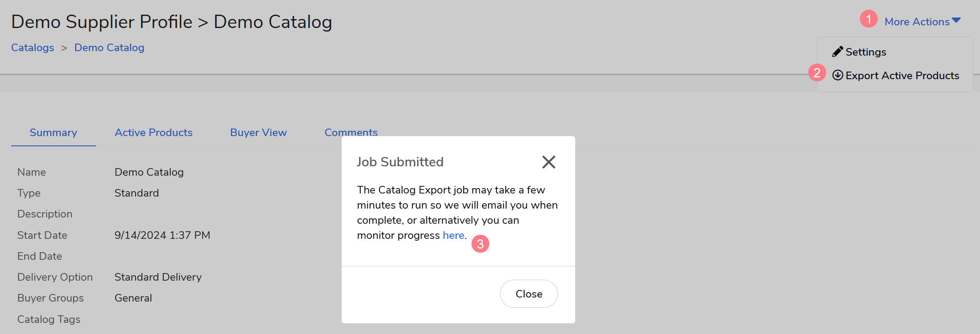Close the Job Submitted dialog with the X

click(548, 162)
